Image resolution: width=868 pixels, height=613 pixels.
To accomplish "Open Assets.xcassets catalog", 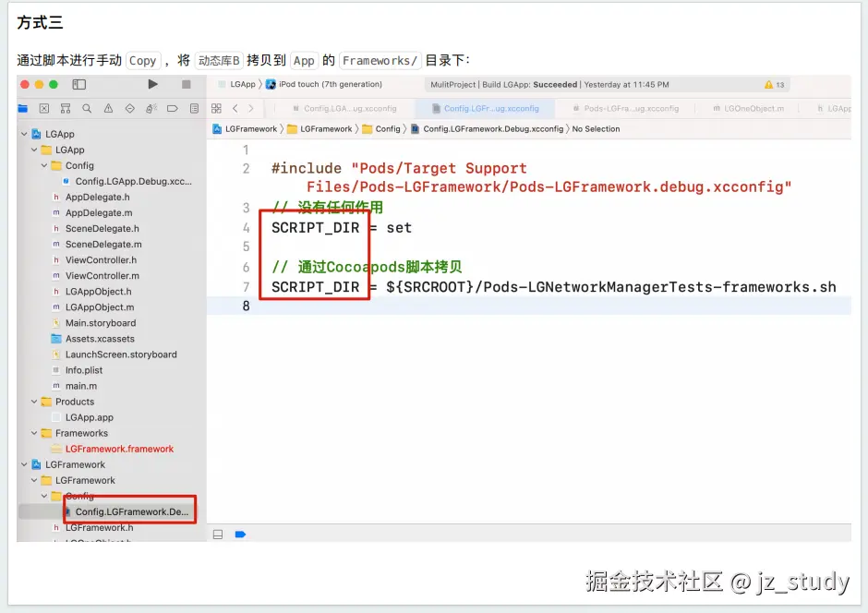I will pyautogui.click(x=93, y=339).
